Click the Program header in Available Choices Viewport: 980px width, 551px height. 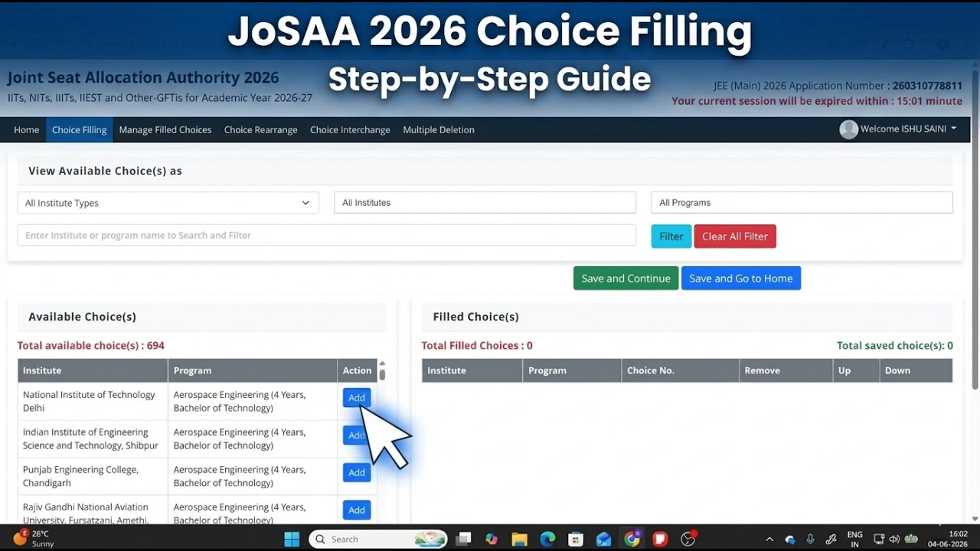click(253, 370)
